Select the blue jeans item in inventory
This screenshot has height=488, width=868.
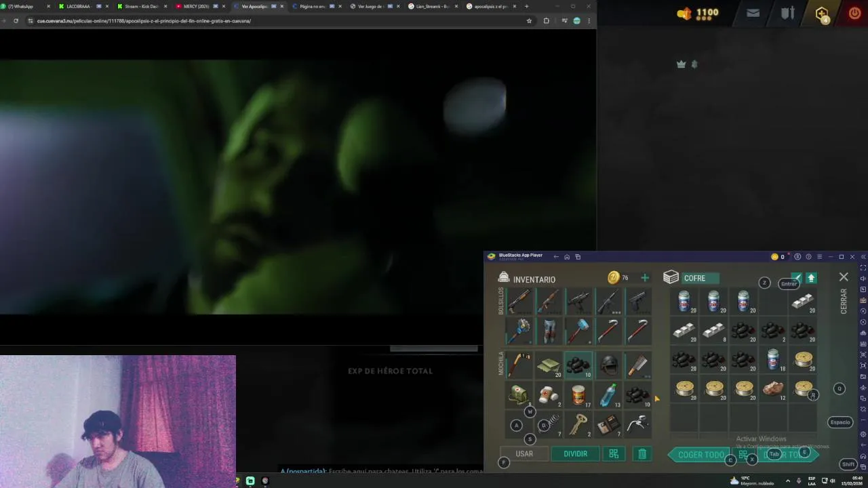(x=549, y=331)
